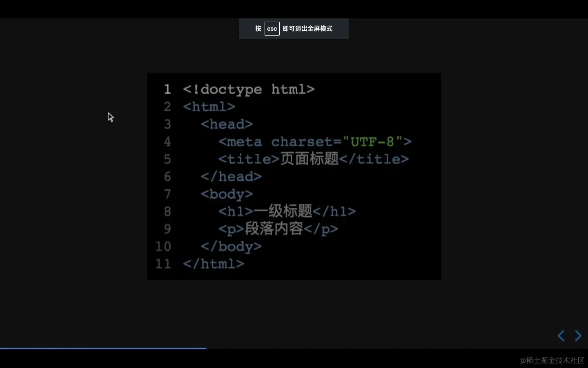
Task: Go to previous slide with left arrow
Action: (x=561, y=336)
